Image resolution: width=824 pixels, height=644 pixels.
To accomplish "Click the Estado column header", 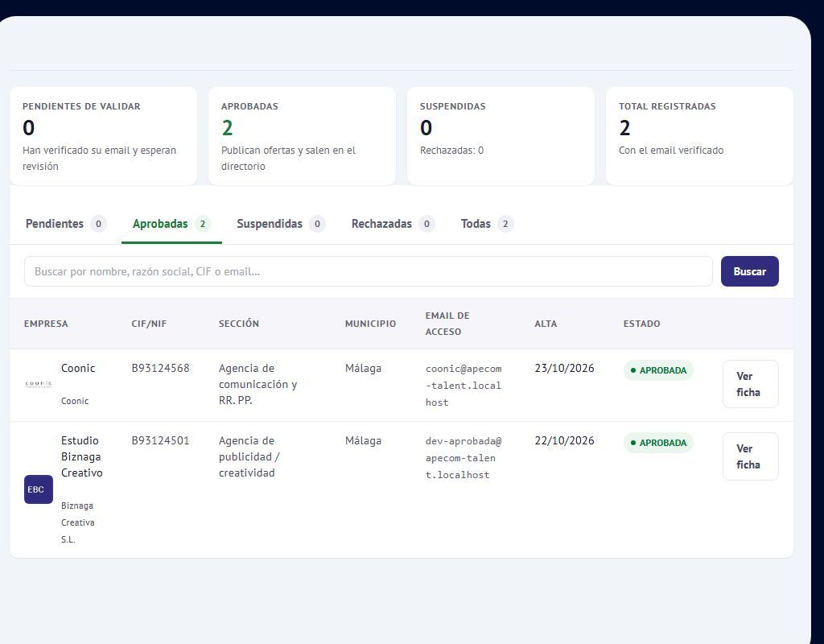I will coord(641,324).
